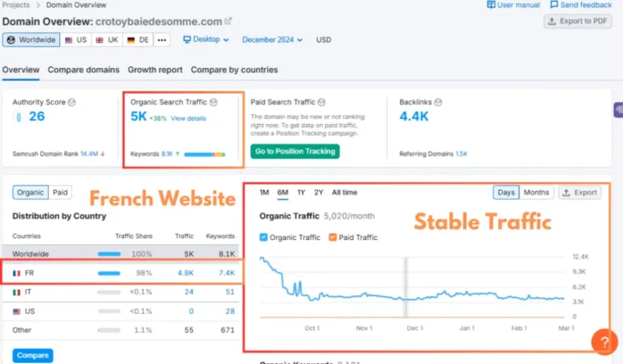The height and width of the screenshot is (364, 623).
Task: Open the December 2024 date dropdown
Action: pyautogui.click(x=273, y=40)
